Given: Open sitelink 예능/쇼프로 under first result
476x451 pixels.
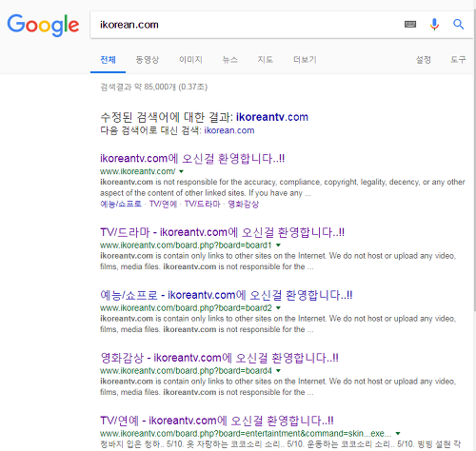Looking at the screenshot, I should [121, 204].
